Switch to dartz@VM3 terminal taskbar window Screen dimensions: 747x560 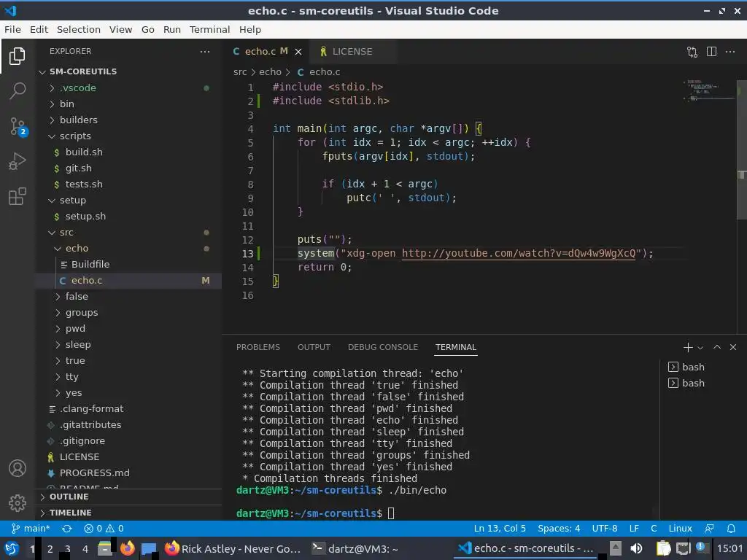pyautogui.click(x=355, y=549)
